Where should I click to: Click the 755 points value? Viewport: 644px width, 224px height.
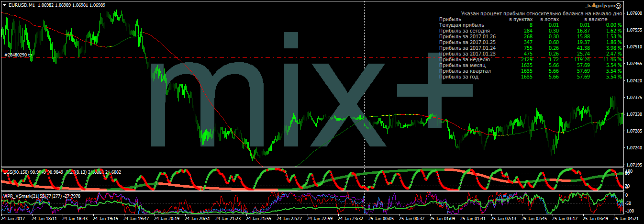tap(528, 48)
